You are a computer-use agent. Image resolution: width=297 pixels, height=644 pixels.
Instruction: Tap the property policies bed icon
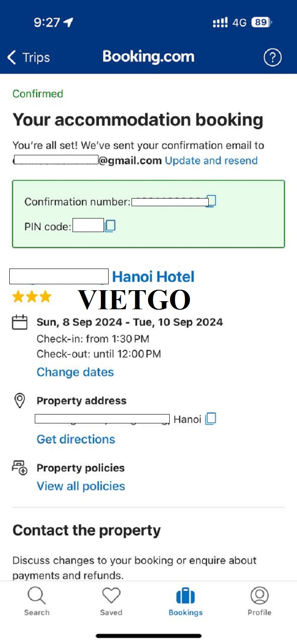coord(20,468)
